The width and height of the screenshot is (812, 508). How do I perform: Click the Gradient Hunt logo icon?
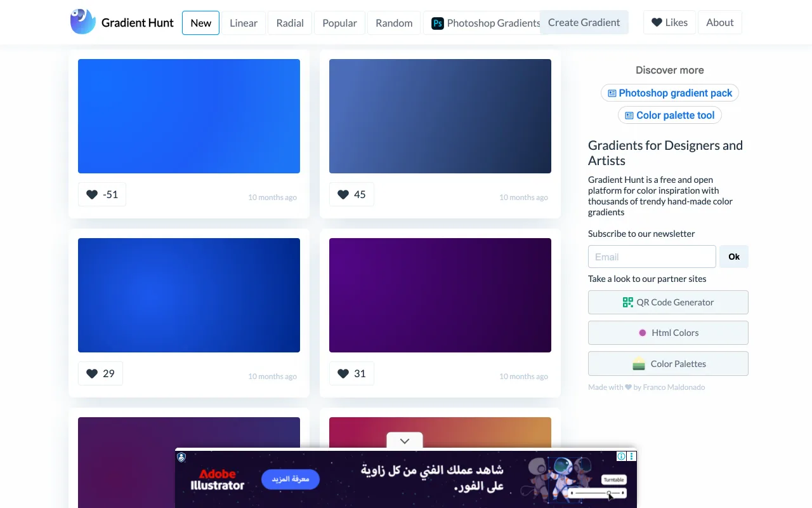click(x=83, y=22)
